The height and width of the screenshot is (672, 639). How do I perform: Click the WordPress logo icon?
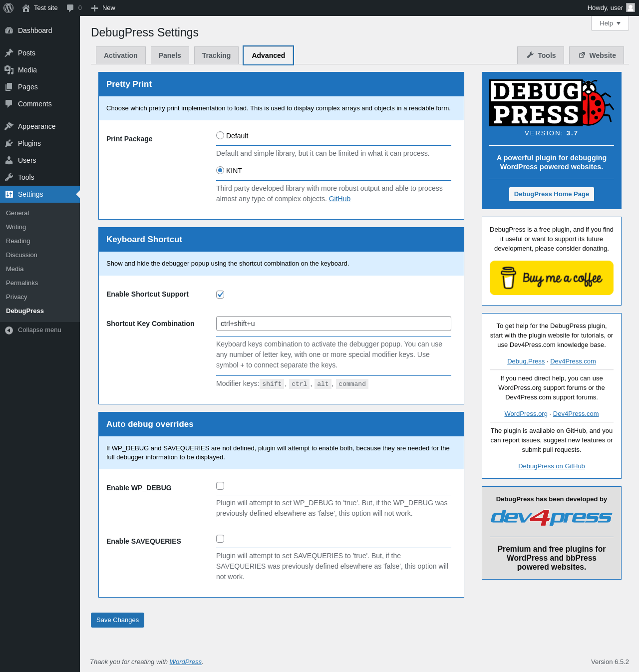coord(8,8)
